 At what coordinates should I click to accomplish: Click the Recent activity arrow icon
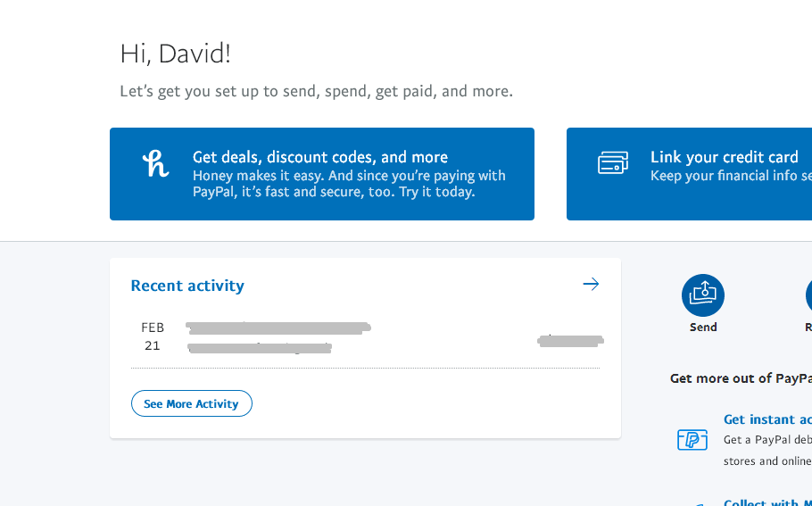[x=591, y=285]
